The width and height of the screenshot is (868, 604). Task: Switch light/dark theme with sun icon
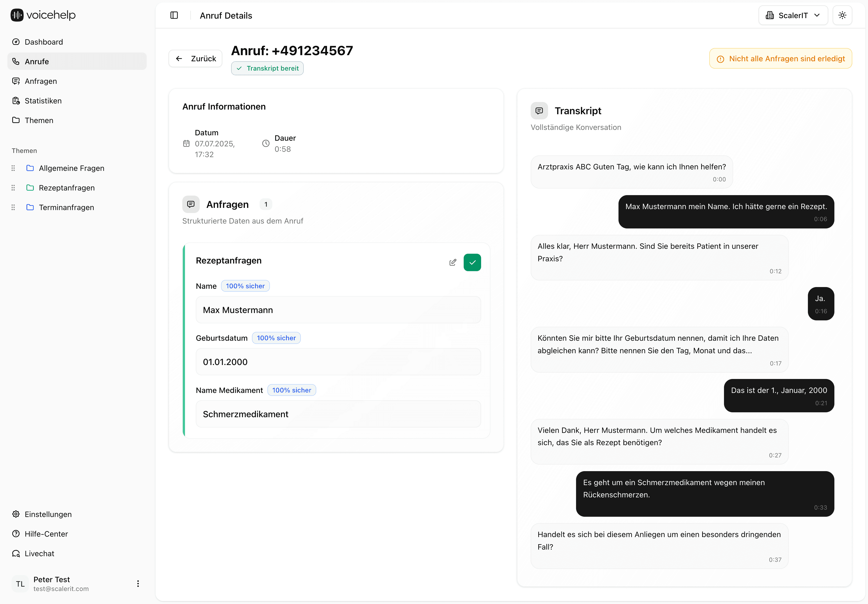(842, 15)
